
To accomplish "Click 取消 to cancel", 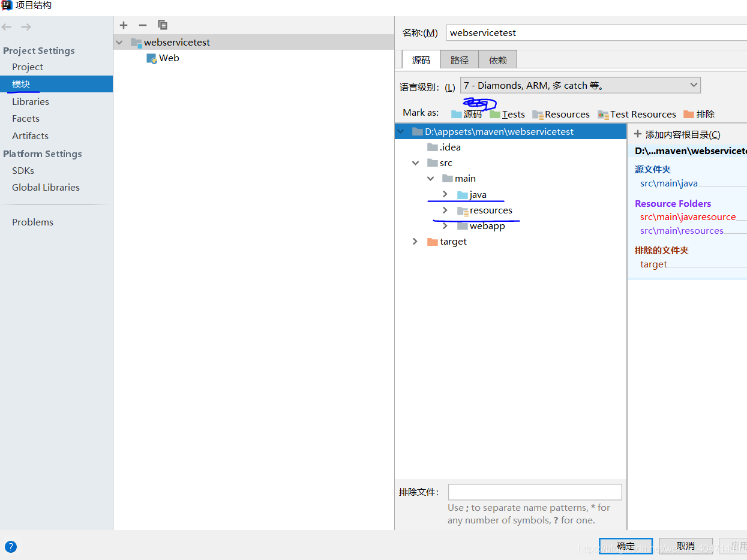I will coord(686,546).
